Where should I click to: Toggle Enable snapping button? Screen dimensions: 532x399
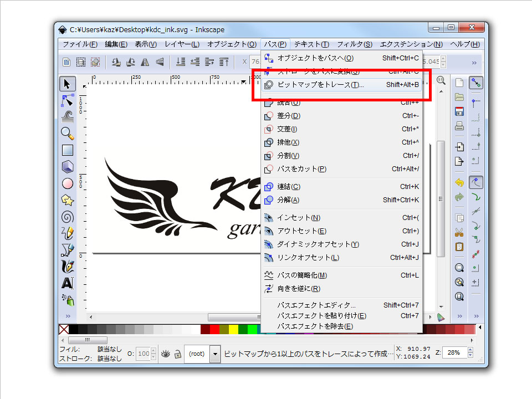[x=476, y=83]
